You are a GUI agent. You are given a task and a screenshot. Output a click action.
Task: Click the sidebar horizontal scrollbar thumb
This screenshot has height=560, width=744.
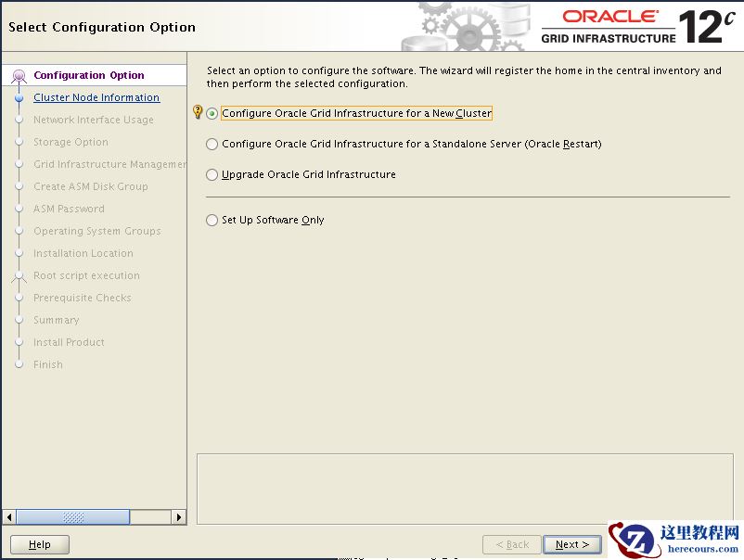[x=73, y=516]
